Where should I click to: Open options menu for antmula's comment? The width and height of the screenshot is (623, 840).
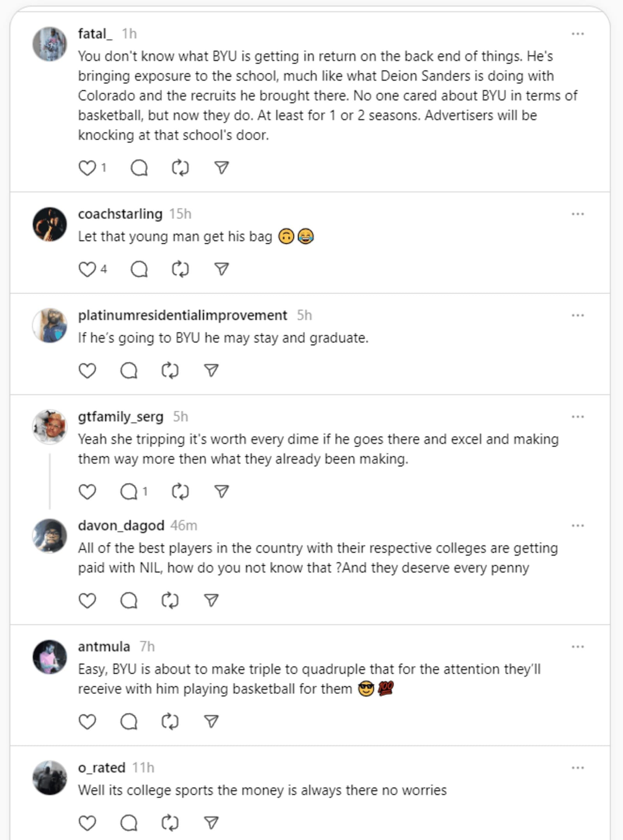[578, 647]
